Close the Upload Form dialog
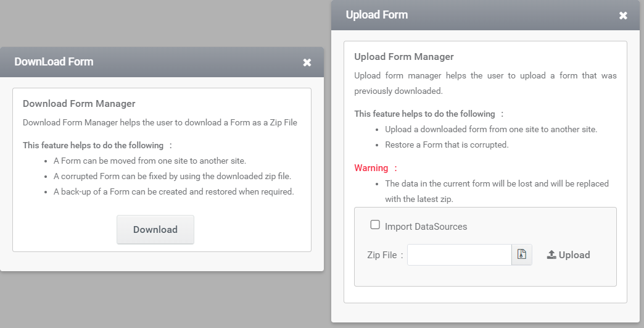Screen dimensions: 644x328 [623, 15]
